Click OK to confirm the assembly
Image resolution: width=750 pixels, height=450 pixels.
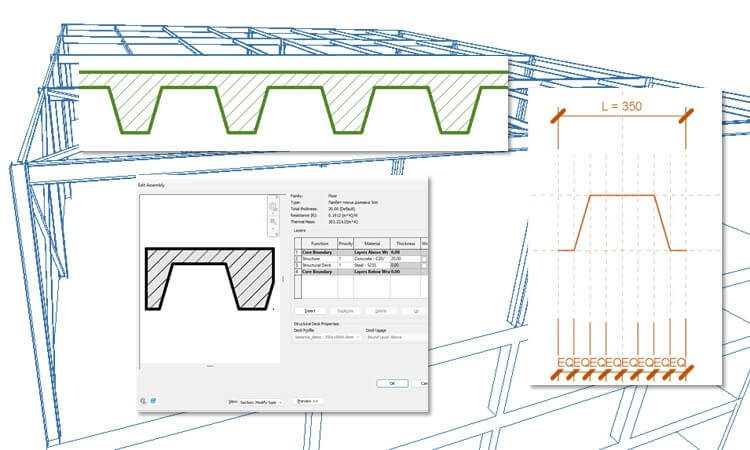click(x=392, y=382)
